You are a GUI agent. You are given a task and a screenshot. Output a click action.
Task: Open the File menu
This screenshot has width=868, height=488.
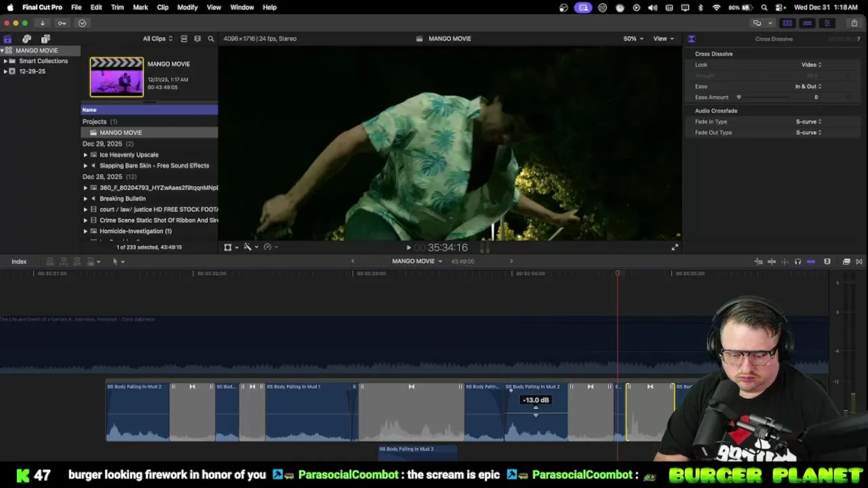pos(76,7)
